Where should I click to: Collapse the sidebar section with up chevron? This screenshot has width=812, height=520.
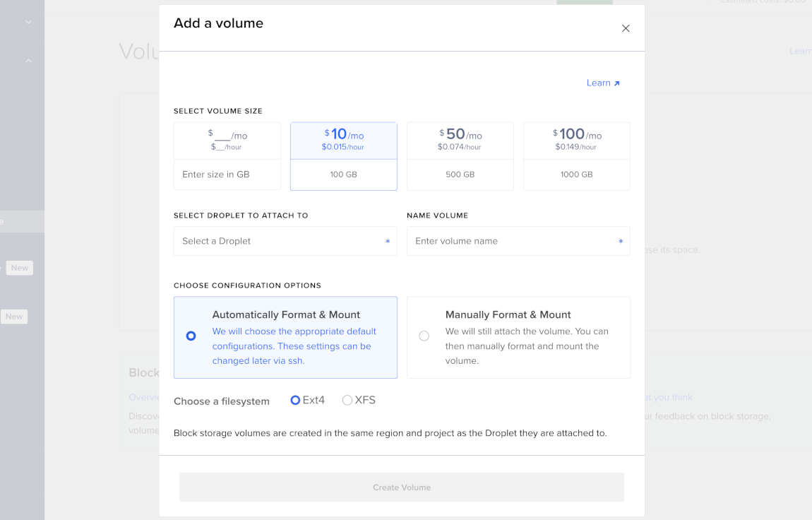click(28, 60)
